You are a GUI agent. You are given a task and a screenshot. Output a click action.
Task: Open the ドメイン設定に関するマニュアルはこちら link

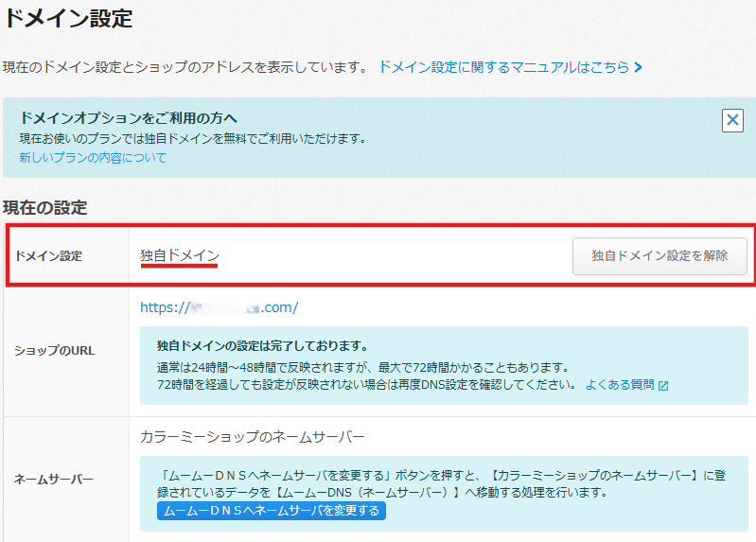503,67
